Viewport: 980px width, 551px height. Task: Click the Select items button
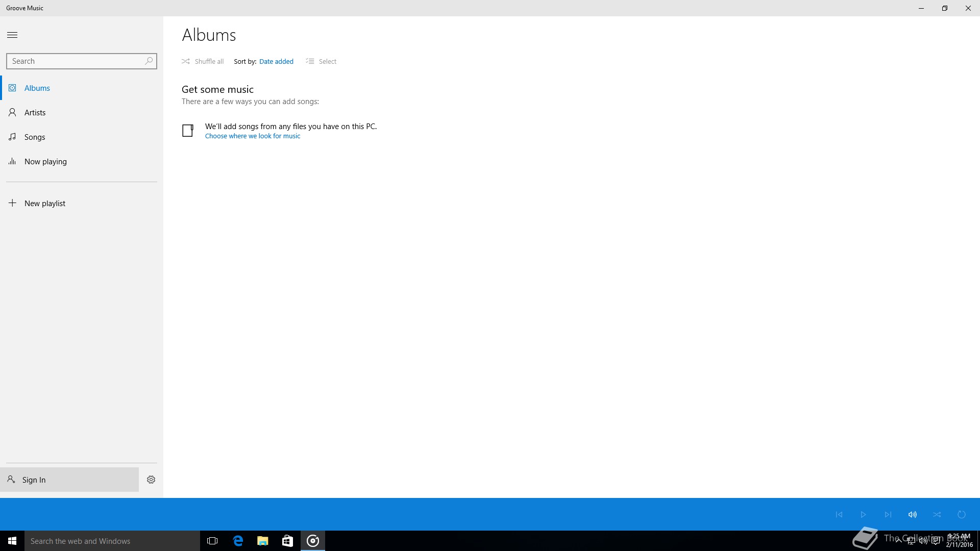point(321,61)
